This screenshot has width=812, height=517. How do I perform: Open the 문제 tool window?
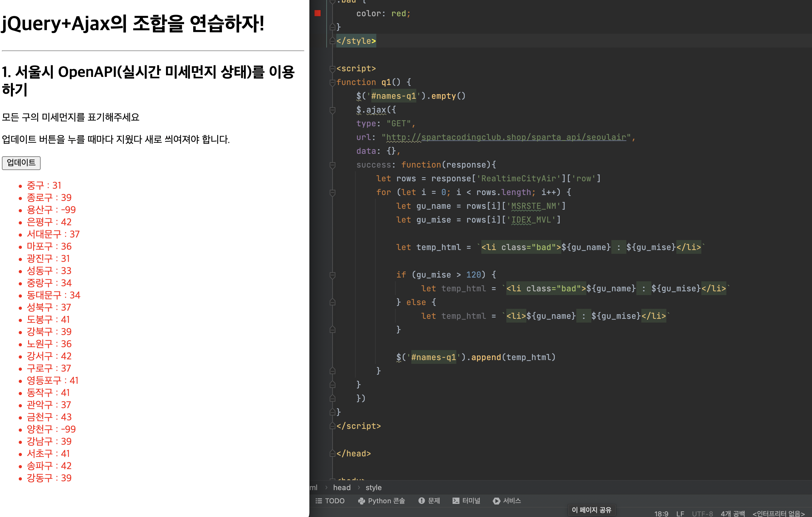click(x=429, y=501)
